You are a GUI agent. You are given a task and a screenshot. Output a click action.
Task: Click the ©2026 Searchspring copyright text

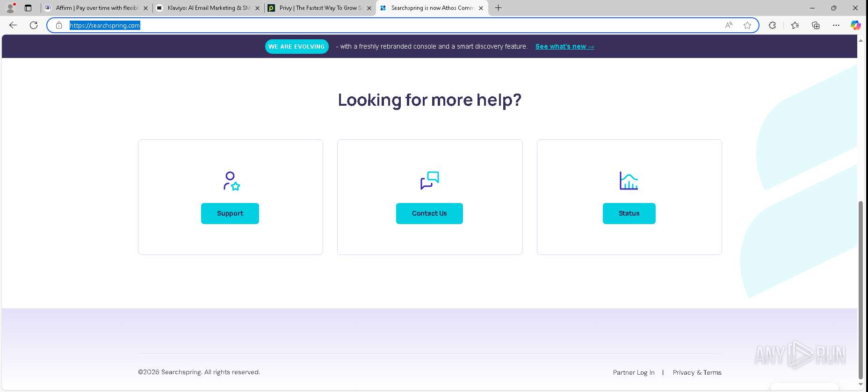click(x=199, y=372)
